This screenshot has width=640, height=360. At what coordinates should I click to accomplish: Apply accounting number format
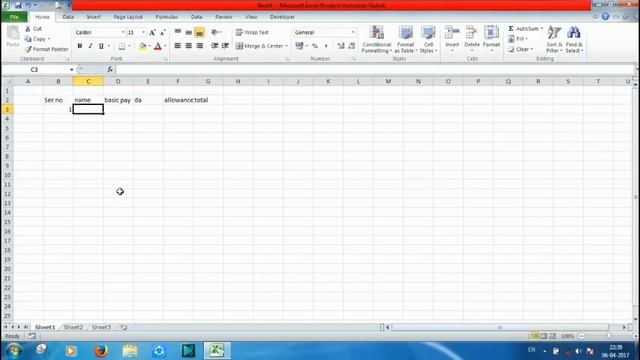click(300, 46)
